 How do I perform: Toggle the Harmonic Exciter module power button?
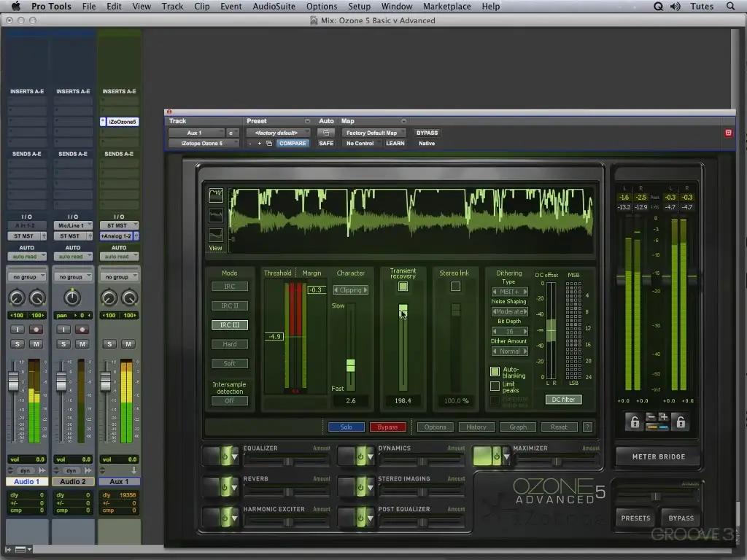pos(225,518)
